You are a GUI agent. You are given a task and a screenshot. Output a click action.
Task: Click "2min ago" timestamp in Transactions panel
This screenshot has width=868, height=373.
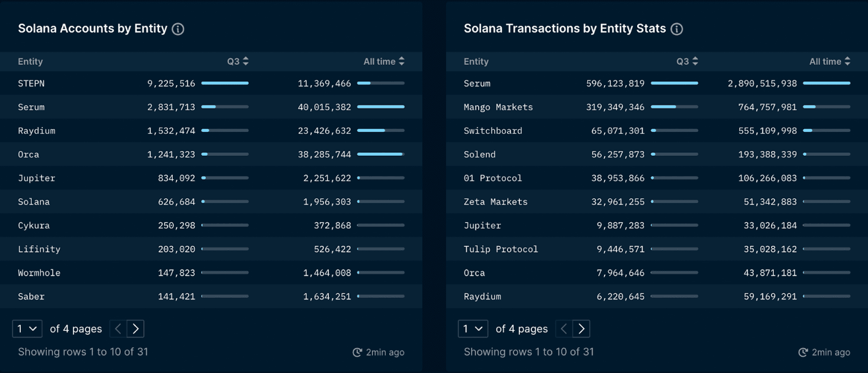[x=831, y=352]
